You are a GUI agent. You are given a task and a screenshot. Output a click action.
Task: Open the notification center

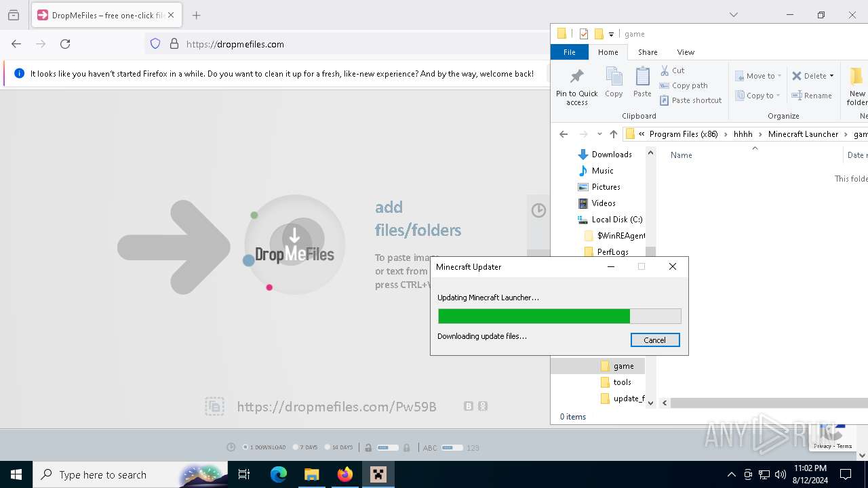846,474
